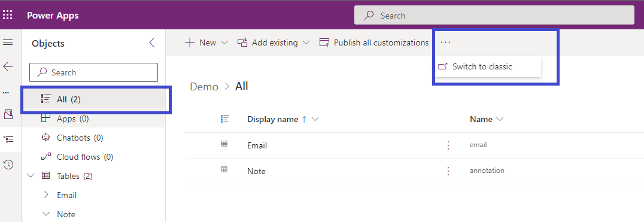The height and width of the screenshot is (222, 644).
Task: Go back using left arrow icon
Action: (8, 66)
